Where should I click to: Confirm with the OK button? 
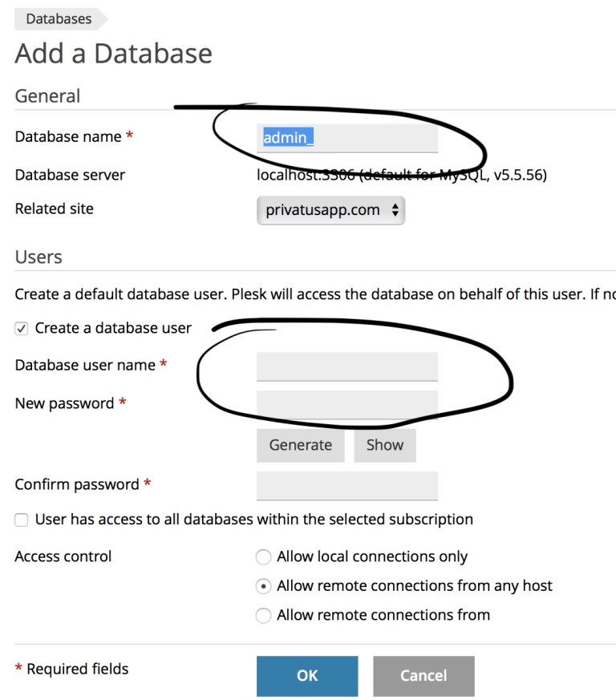[x=307, y=676]
